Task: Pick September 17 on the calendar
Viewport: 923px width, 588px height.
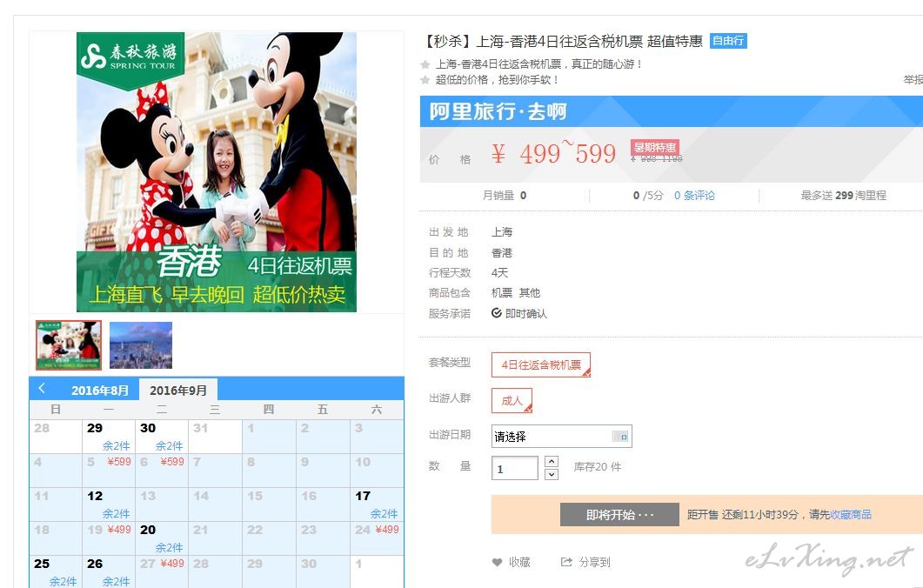Action: [377, 504]
